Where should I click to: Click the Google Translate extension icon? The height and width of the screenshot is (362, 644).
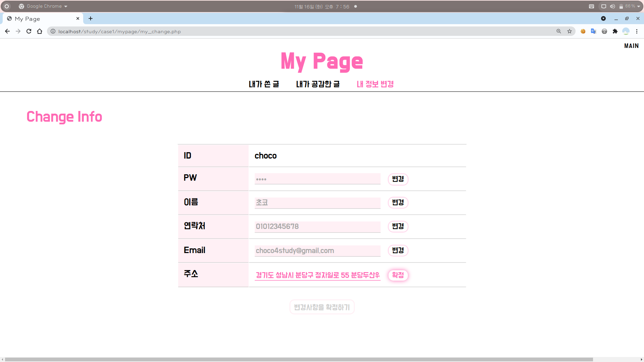point(593,31)
